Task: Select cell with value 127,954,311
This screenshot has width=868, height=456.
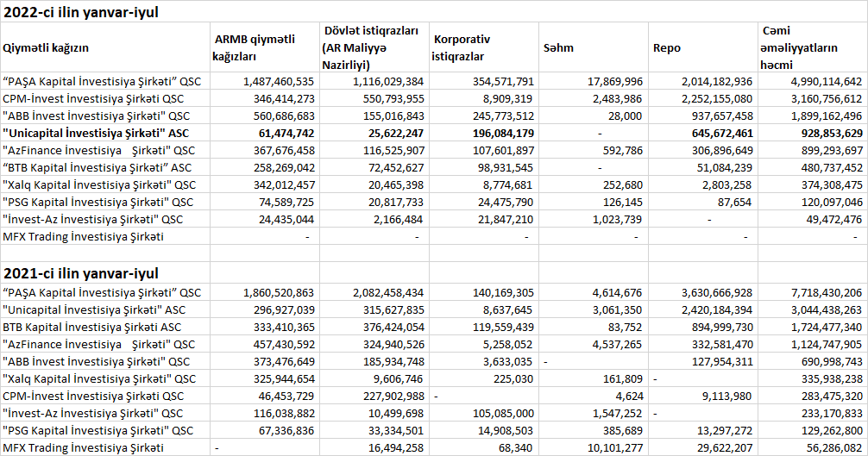Action: 703,361
